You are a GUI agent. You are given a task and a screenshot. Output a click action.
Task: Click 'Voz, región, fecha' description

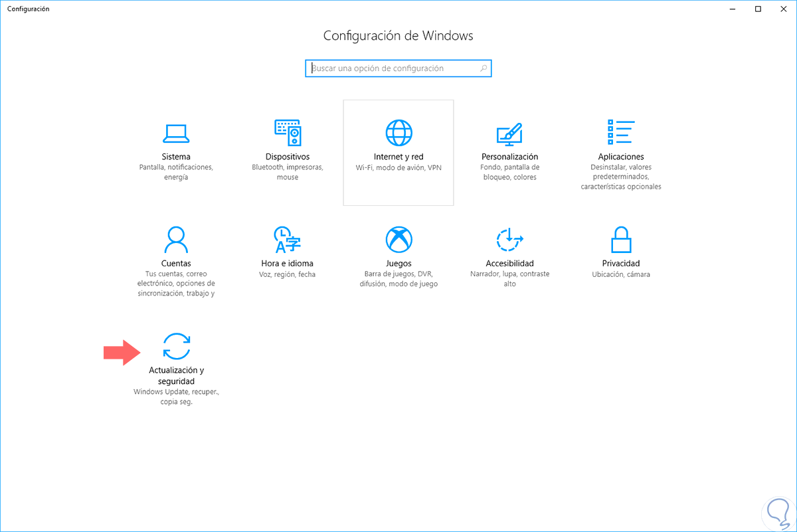click(288, 274)
